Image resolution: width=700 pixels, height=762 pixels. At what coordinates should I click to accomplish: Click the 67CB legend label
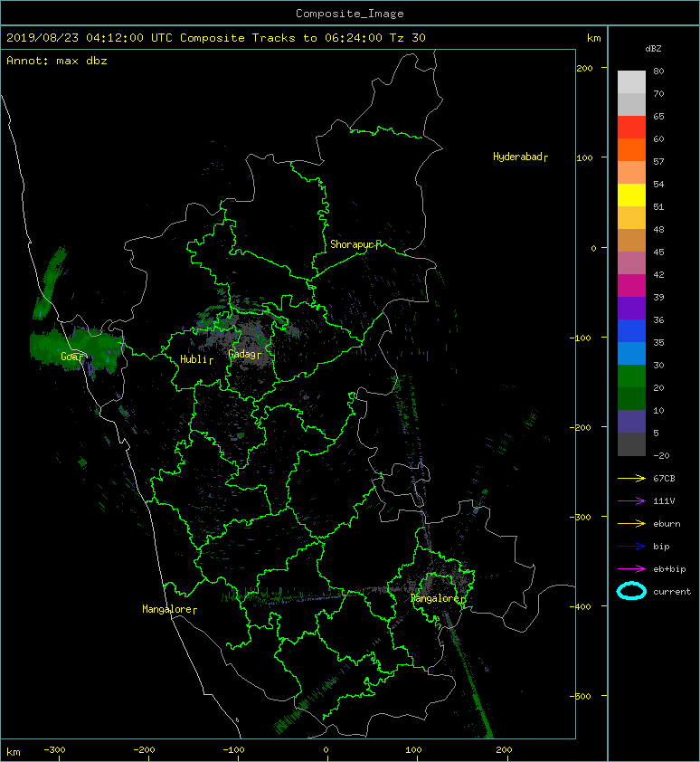664,478
